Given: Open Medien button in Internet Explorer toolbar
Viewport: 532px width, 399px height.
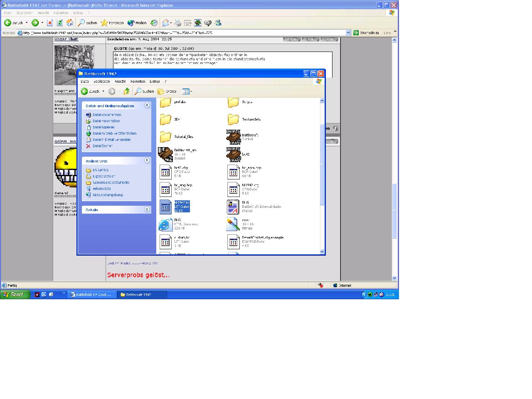Looking at the screenshot, I should pos(137,23).
